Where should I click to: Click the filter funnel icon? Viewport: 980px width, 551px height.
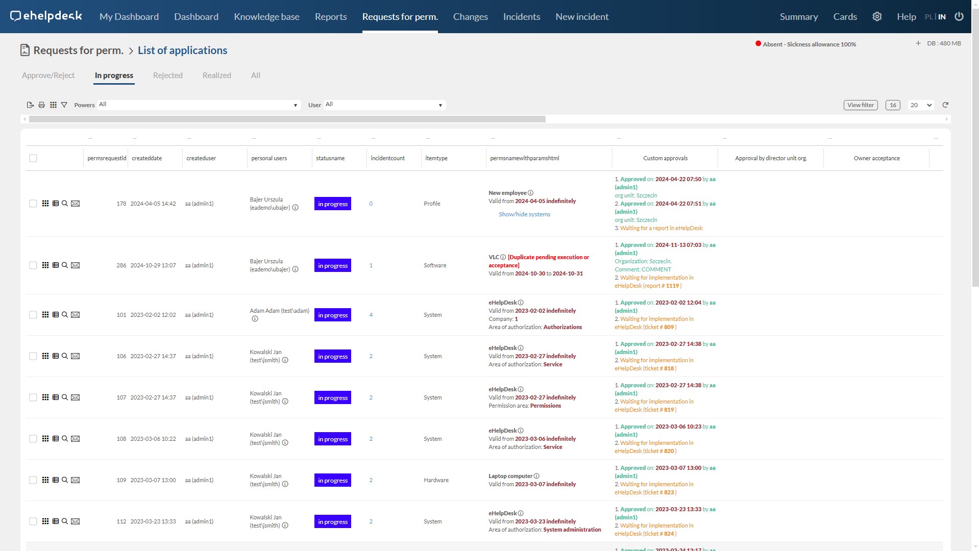coord(64,105)
